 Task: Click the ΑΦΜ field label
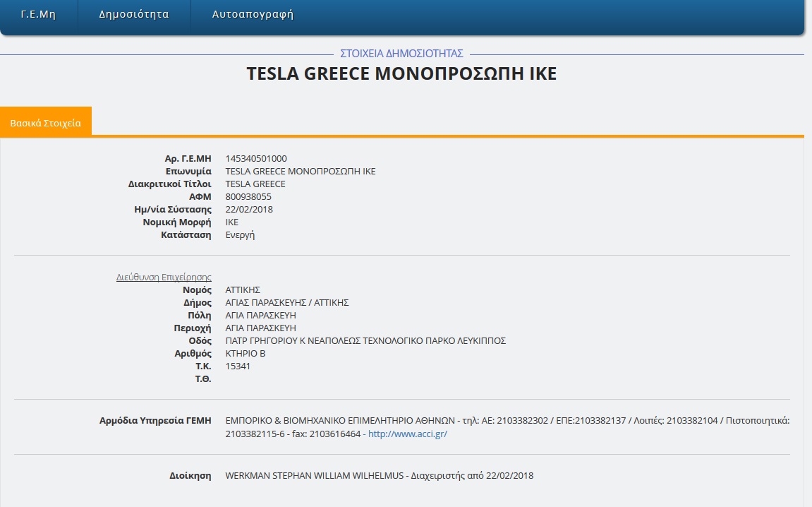pyautogui.click(x=200, y=196)
